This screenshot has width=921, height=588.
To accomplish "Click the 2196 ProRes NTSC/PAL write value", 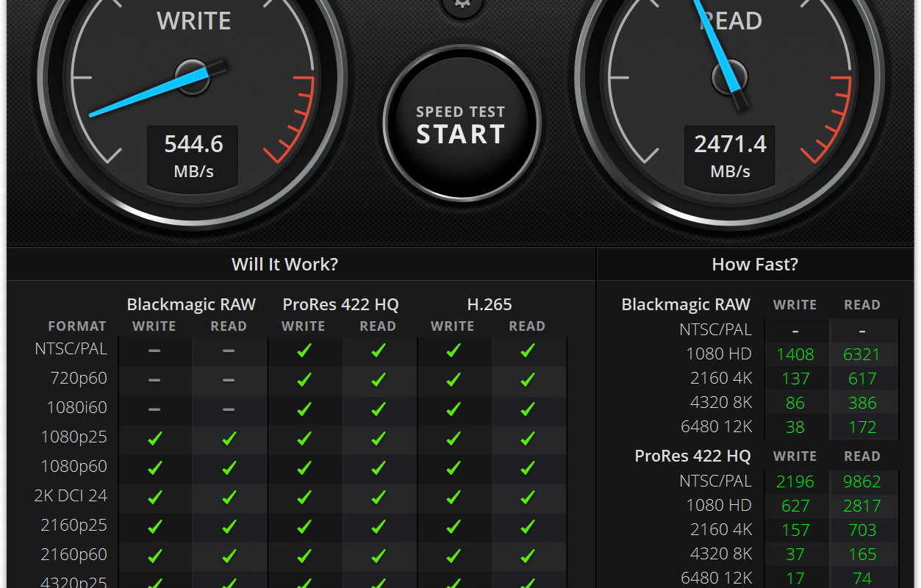I will click(x=795, y=481).
